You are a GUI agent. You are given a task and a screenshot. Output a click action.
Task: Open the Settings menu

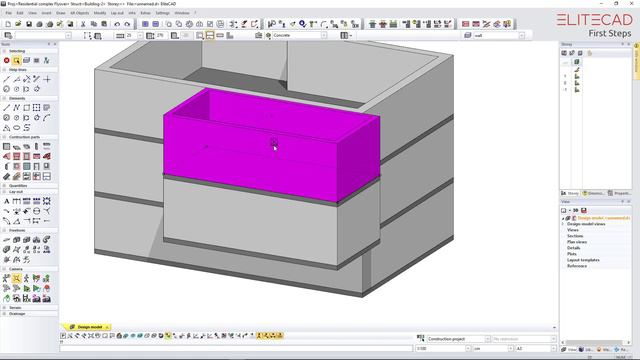point(162,13)
